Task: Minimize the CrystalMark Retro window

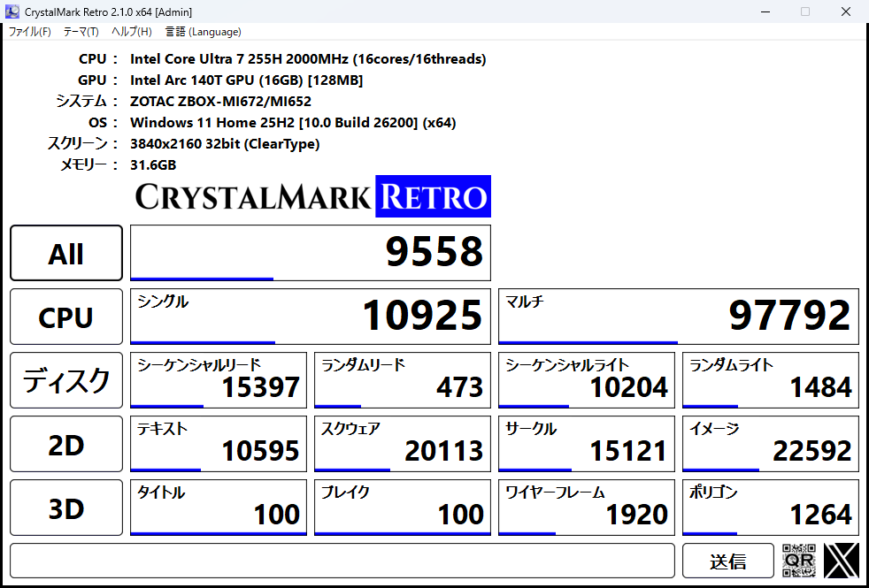Action: 765,11
